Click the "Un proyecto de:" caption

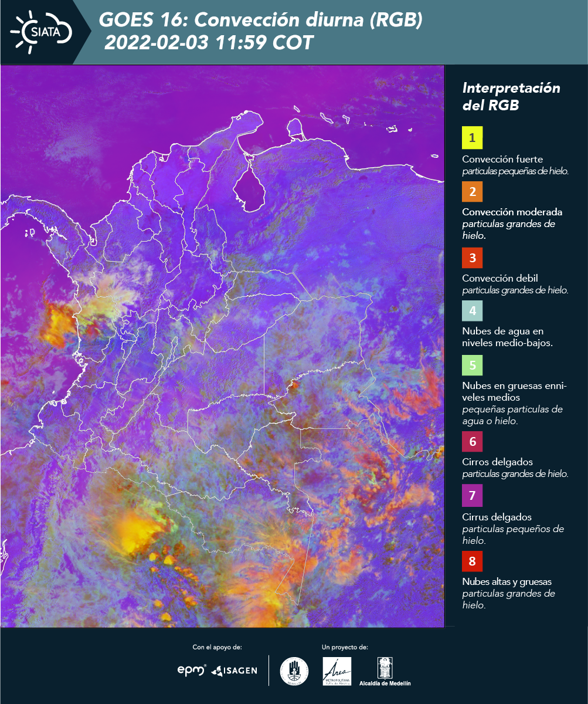coord(345,647)
